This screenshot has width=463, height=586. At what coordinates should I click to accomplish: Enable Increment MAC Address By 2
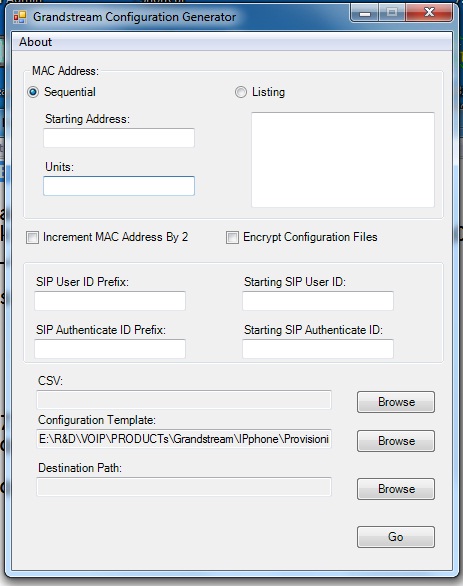pos(33,237)
